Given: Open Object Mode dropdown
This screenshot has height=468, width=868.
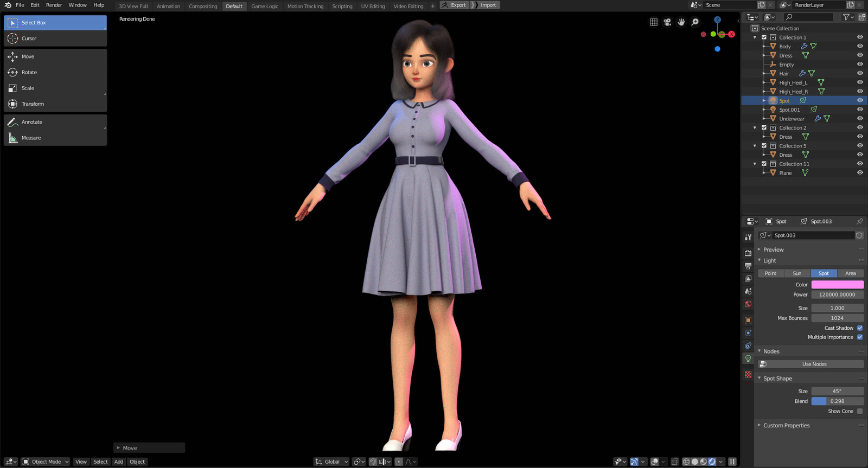Looking at the screenshot, I should pos(46,462).
